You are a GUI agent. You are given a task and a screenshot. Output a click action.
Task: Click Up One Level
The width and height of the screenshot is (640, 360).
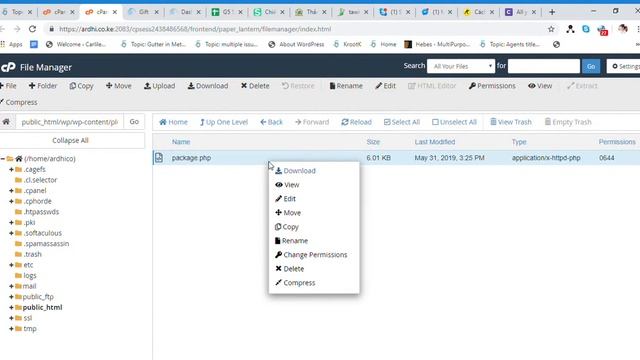(x=224, y=122)
